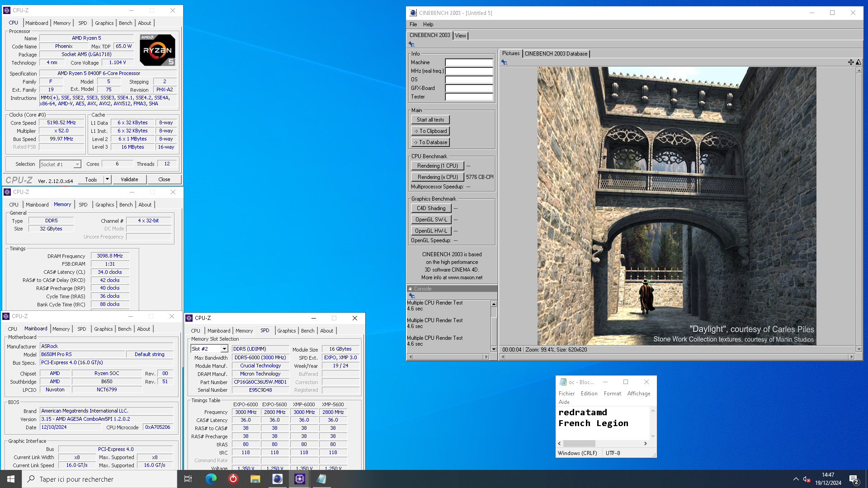Open SPD tab in the Memory CPU-Z window
This screenshot has height=488, width=868.
[x=83, y=205]
